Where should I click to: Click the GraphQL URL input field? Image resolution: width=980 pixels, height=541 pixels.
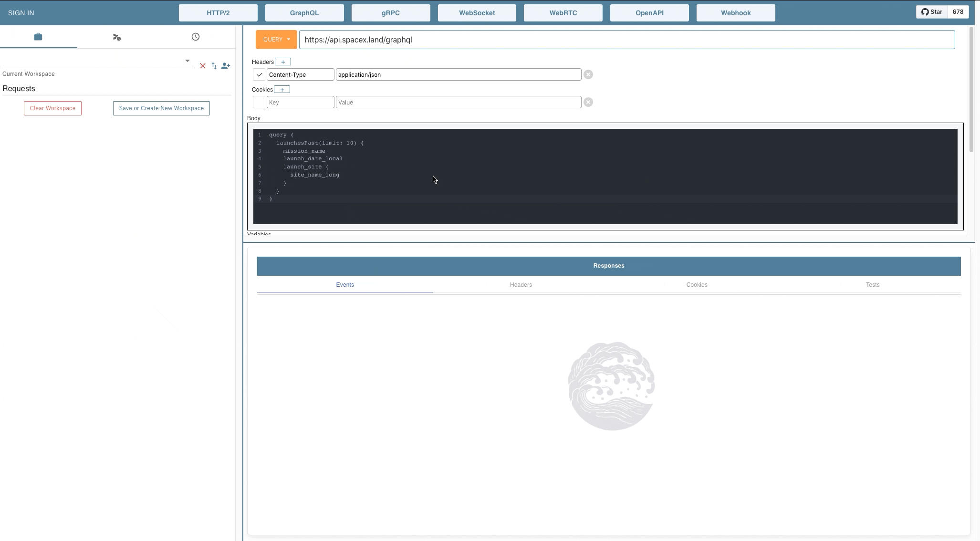click(626, 40)
